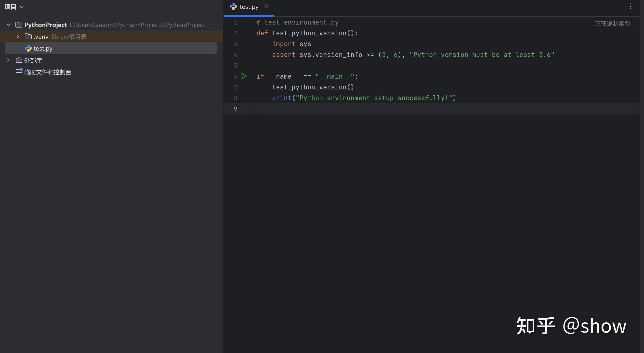Click the string "Python version must be at least 3.6"
644x353 pixels.
coord(482,55)
